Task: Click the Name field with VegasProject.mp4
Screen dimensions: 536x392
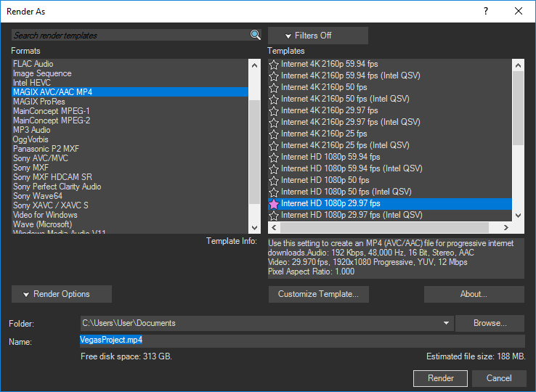Action: (x=303, y=340)
